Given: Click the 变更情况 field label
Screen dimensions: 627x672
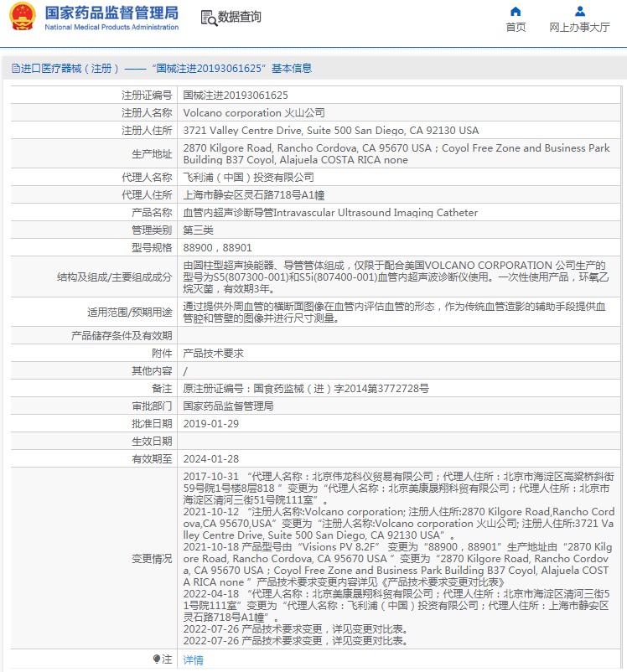Looking at the screenshot, I should [x=152, y=559].
